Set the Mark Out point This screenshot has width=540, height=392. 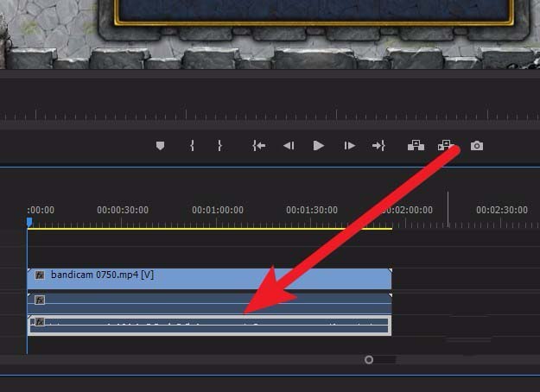219,146
